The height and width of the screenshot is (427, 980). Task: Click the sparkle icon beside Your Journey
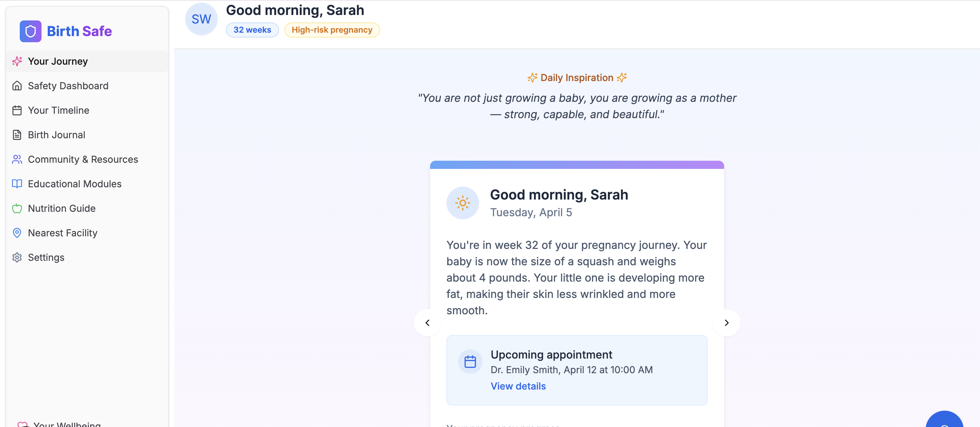(17, 61)
